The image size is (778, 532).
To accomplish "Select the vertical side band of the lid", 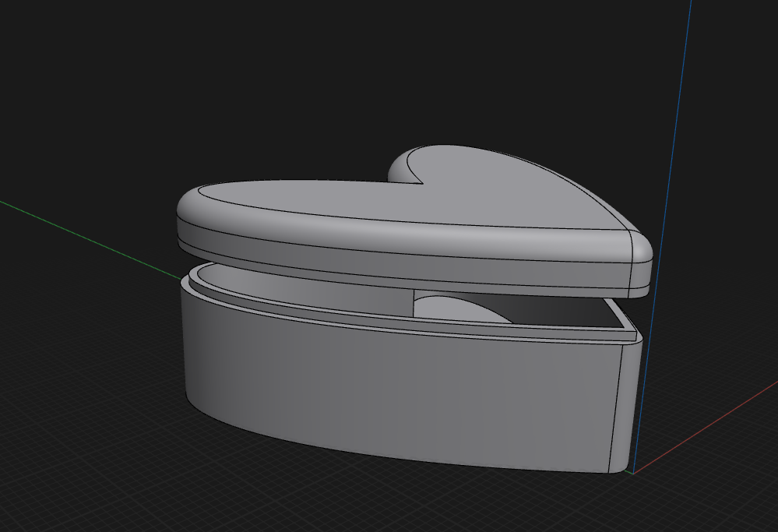I will 397,253.
